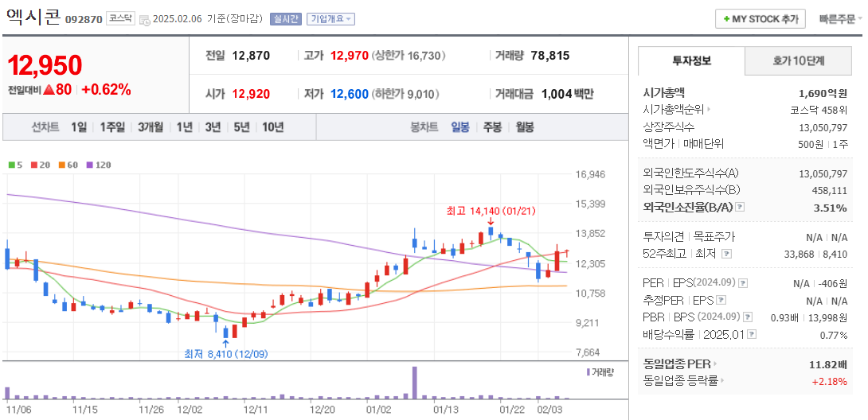Click the 01/13 date label on chart axis

(446, 410)
